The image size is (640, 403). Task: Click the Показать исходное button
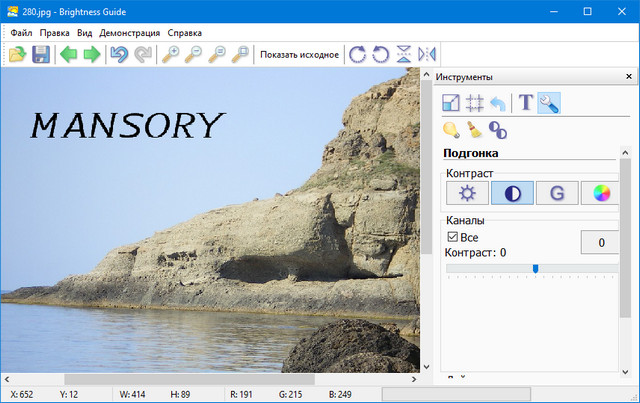(299, 54)
